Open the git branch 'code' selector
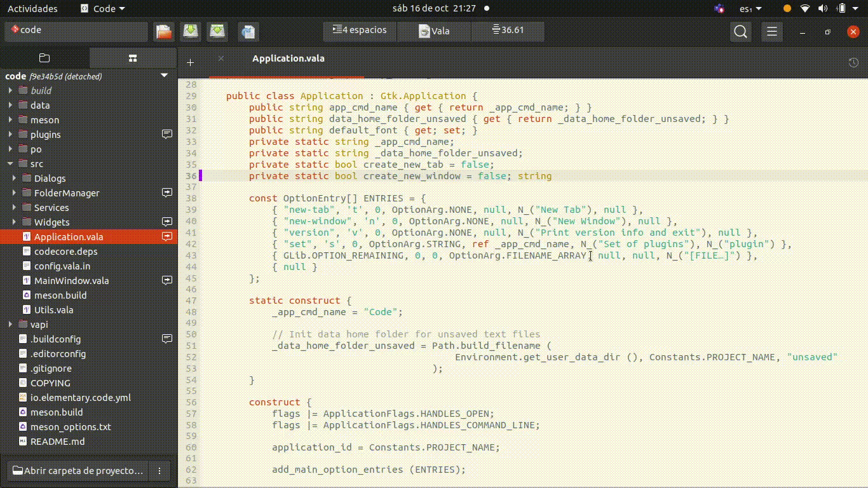This screenshot has width=868, height=488. [76, 31]
